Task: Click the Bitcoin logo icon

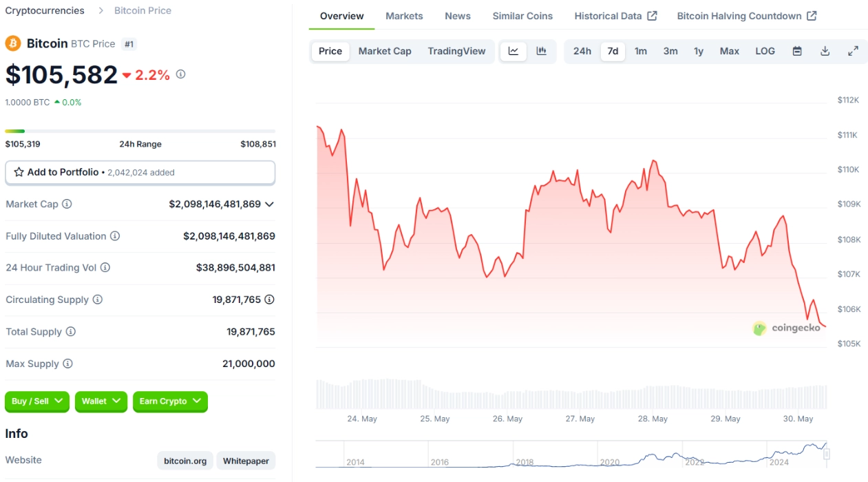Action: (13, 43)
